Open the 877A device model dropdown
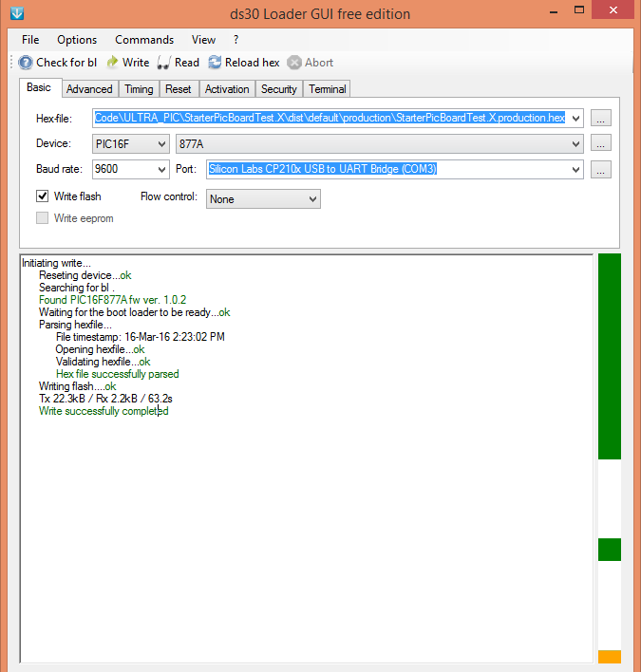Image resolution: width=641 pixels, height=672 pixels. click(x=576, y=144)
